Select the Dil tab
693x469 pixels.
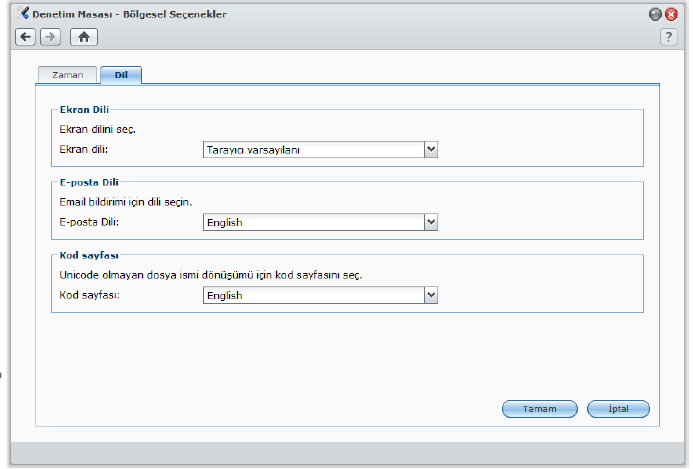coord(121,75)
